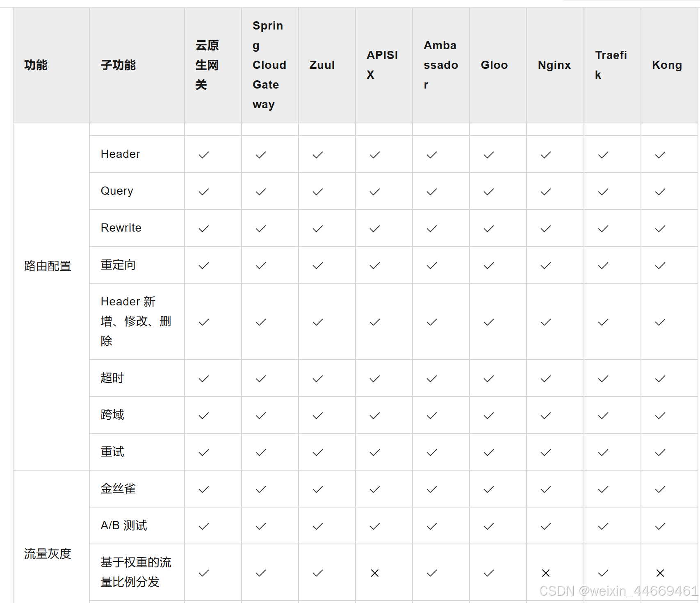Select the Spring Cloud Gateway header
Viewport: 700px width, 603px height.
[x=269, y=65]
